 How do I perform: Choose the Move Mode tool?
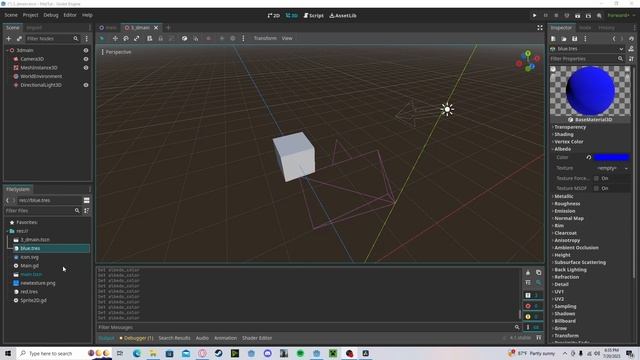115,38
